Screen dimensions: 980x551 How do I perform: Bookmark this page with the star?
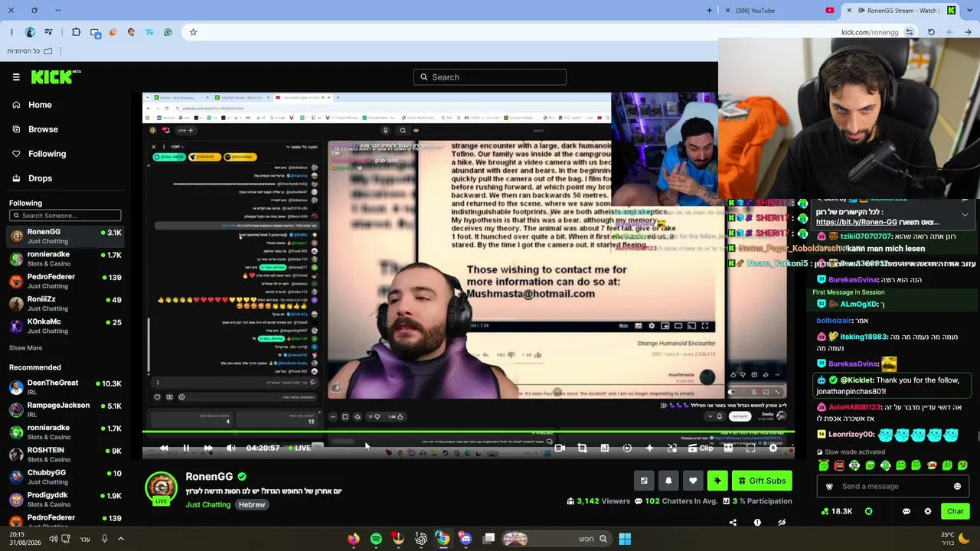(193, 32)
